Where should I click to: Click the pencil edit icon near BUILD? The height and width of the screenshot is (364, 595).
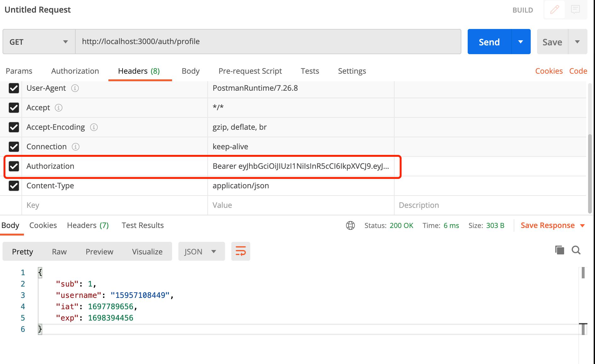coord(555,10)
